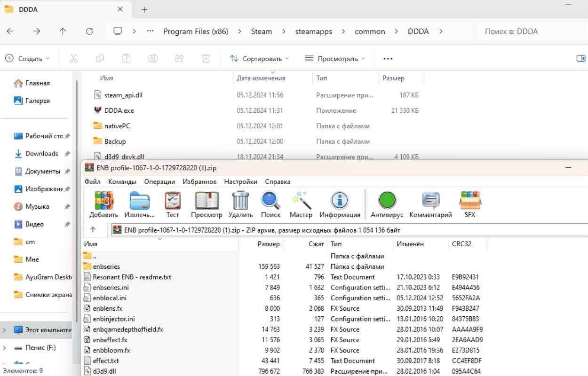Viewport: 588px width, 376px height.
Task: Select the enbseries.ini file in archive
Action: pyautogui.click(x=111, y=288)
